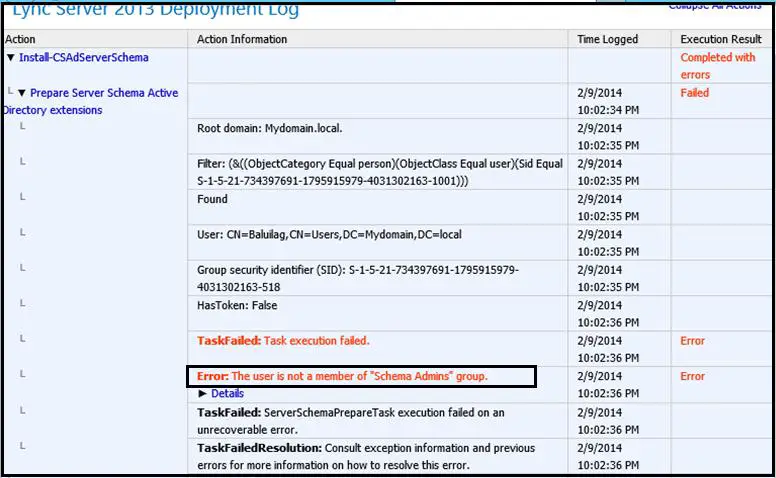
Task: Click the Action Information column header
Action: pyautogui.click(x=242, y=39)
